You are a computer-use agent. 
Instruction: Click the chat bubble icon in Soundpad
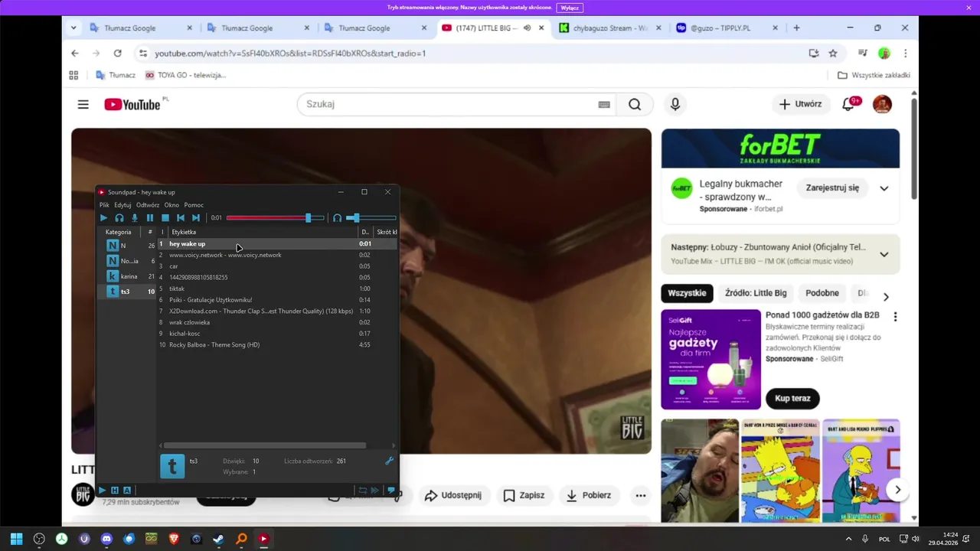coord(391,491)
